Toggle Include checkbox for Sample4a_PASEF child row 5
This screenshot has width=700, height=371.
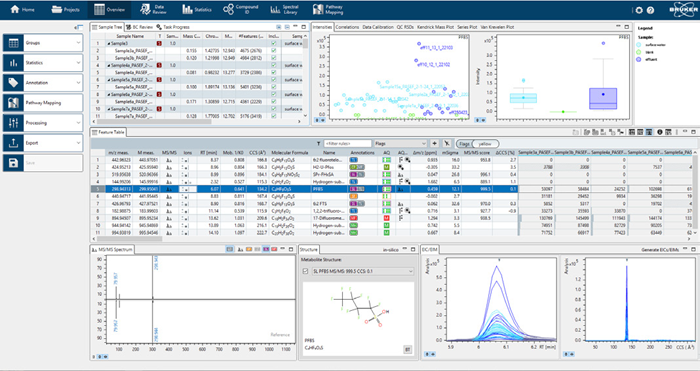(274, 72)
